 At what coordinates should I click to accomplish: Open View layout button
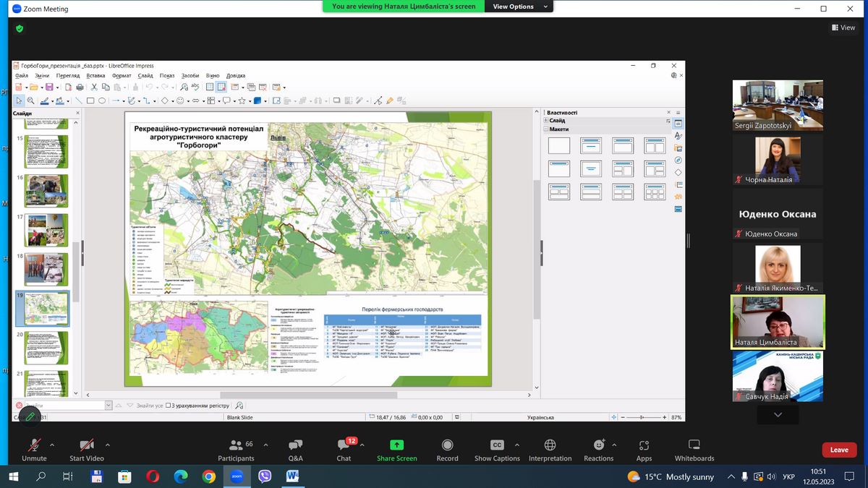pos(843,27)
